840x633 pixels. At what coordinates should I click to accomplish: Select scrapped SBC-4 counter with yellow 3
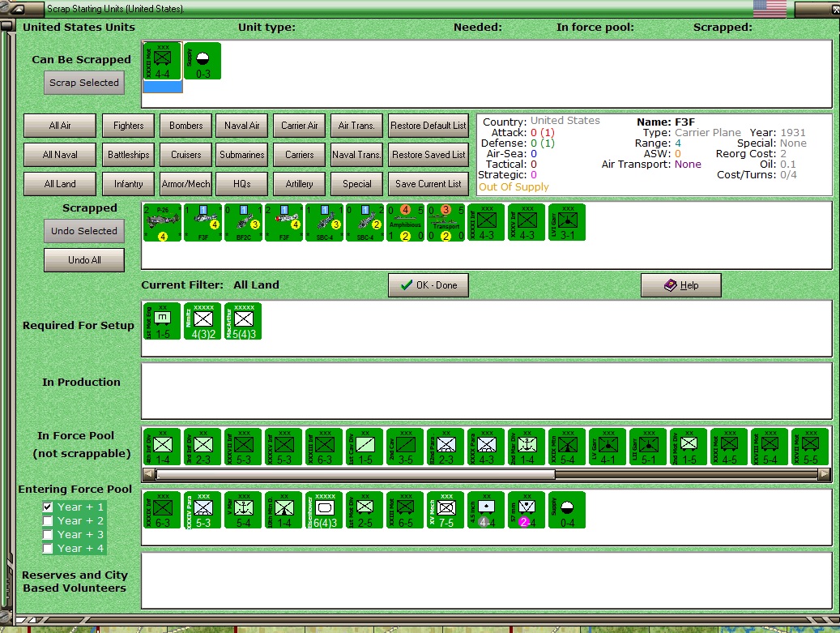click(x=324, y=222)
